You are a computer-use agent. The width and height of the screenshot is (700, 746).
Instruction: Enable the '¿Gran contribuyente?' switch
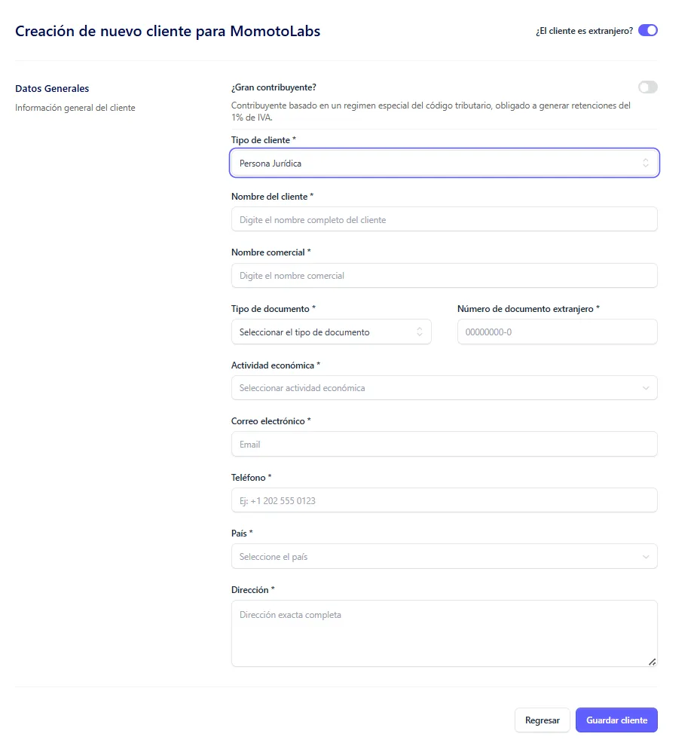tap(647, 87)
